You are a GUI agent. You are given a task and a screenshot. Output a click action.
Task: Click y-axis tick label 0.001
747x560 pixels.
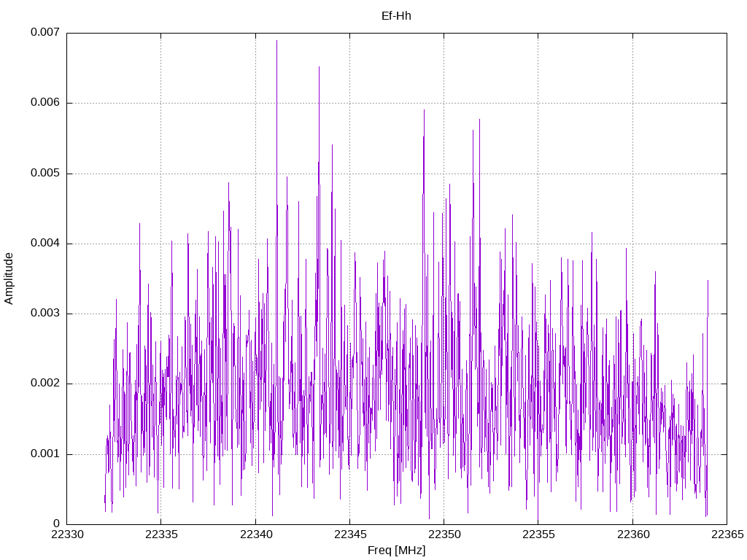pyautogui.click(x=45, y=454)
